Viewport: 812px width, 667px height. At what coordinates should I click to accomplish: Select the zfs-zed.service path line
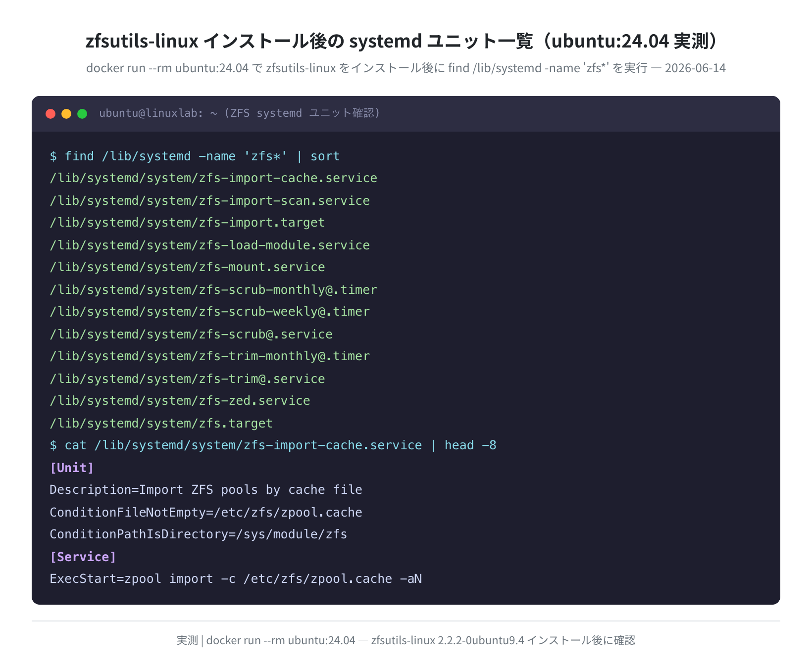(x=180, y=401)
